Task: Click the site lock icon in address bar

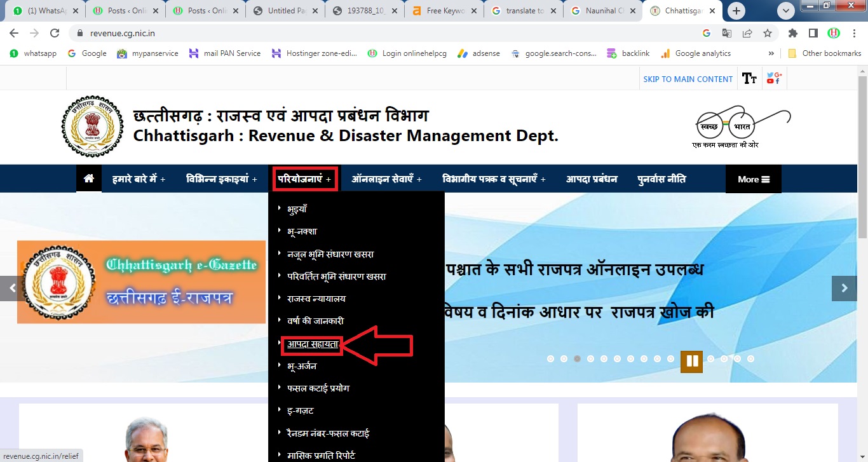Action: [x=80, y=34]
